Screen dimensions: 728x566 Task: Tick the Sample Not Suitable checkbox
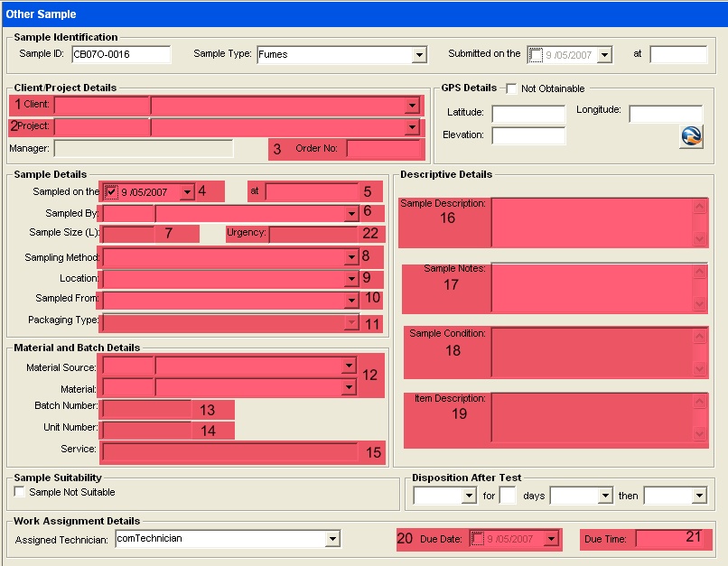pos(20,492)
